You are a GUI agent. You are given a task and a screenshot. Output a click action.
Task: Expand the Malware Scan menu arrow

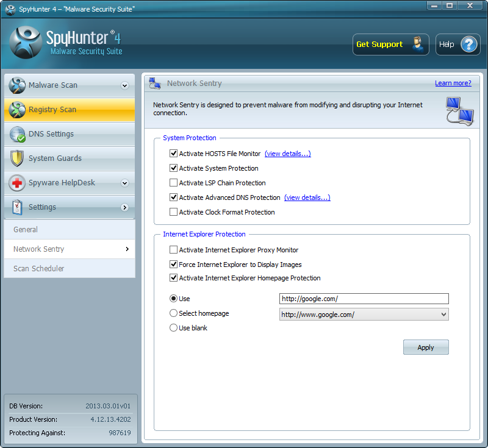(x=125, y=85)
